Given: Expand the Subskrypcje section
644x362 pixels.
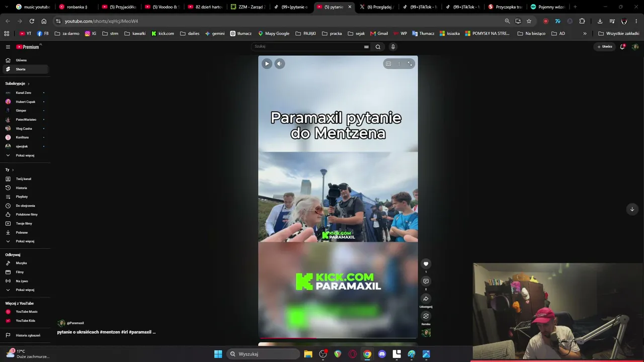Looking at the screenshot, I should [x=18, y=83].
